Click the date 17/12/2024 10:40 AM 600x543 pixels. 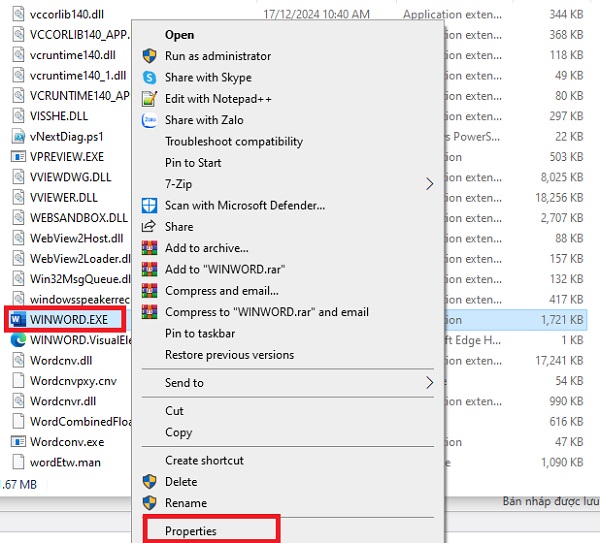tap(316, 15)
